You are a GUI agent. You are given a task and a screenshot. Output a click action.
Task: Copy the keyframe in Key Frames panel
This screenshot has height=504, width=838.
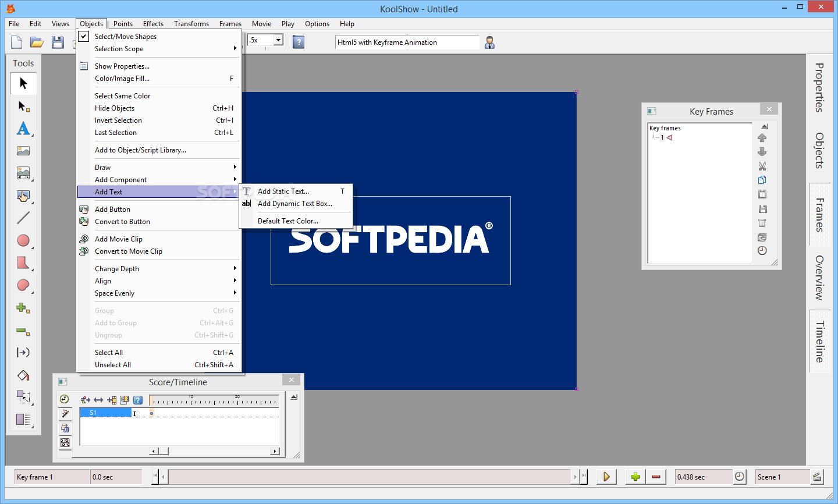click(762, 180)
